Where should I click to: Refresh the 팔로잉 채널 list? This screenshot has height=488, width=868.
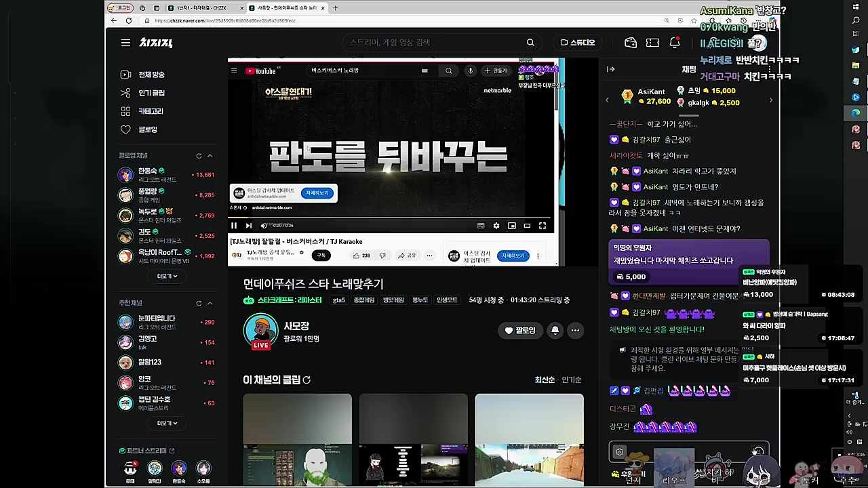click(x=199, y=156)
